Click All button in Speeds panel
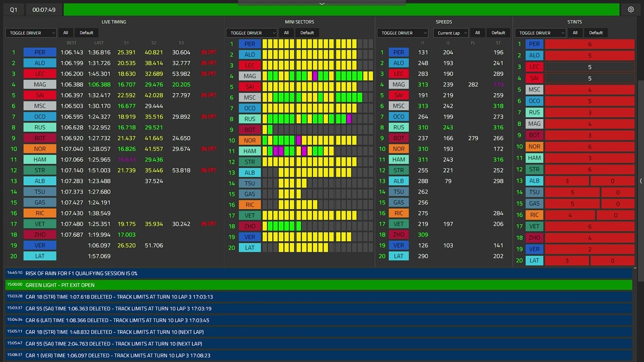This screenshot has width=644, height=362. coord(477,33)
